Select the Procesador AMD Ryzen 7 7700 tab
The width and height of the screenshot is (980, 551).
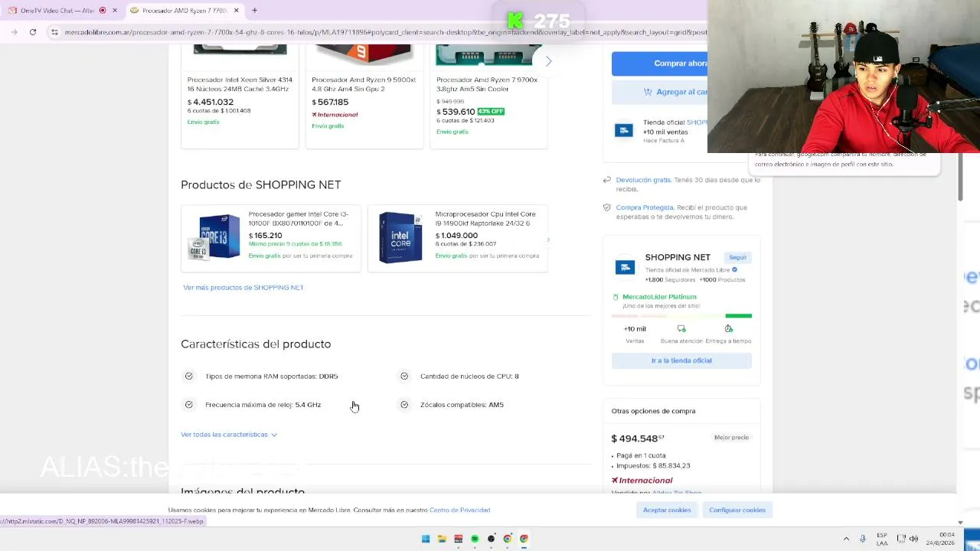click(x=184, y=11)
